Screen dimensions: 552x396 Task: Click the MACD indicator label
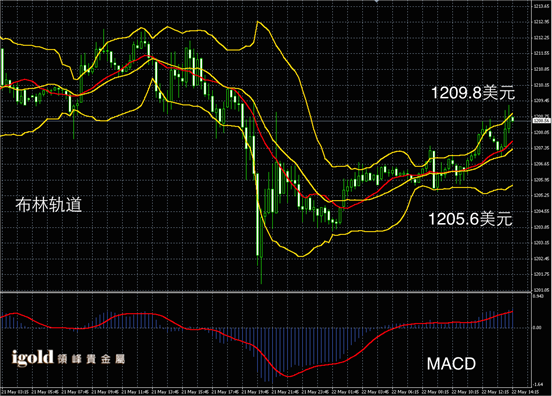[x=451, y=364]
